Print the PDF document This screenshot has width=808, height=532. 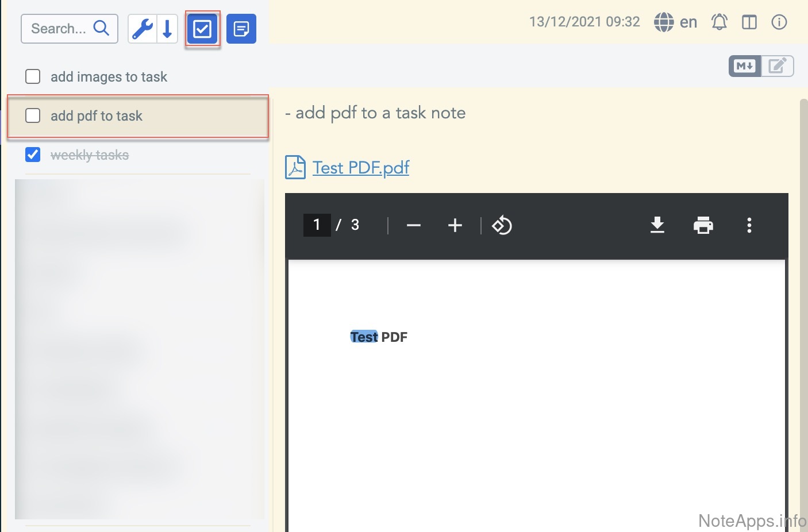pos(703,225)
